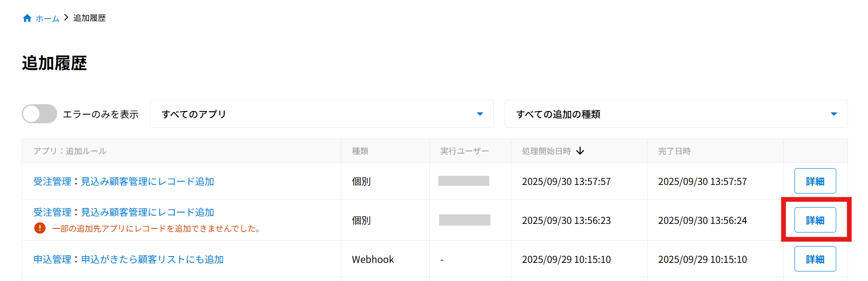Click 詳細 for the 13:57:57 record
This screenshot has width=868, height=281.
point(815,181)
